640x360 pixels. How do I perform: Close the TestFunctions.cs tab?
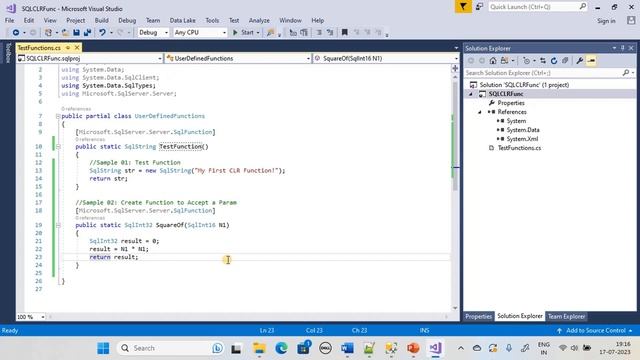click(77, 48)
